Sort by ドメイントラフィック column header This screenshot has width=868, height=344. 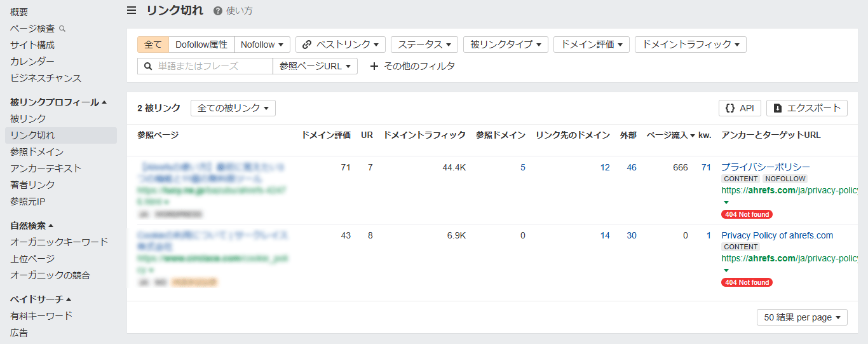[424, 135]
